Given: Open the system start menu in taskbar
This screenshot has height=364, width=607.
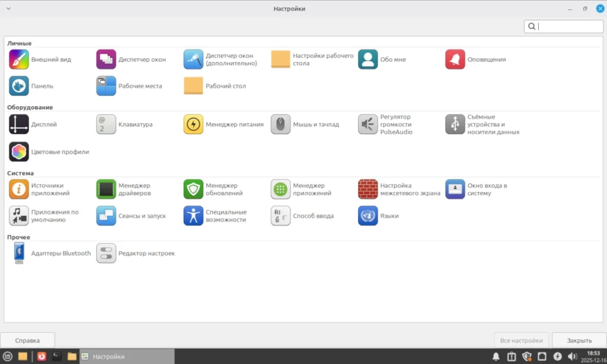Looking at the screenshot, I should (7, 356).
